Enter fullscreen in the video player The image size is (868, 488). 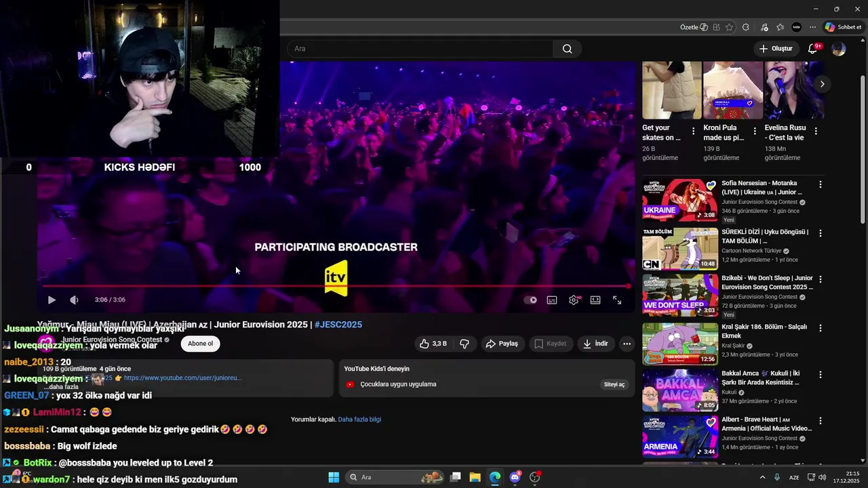[x=617, y=300]
